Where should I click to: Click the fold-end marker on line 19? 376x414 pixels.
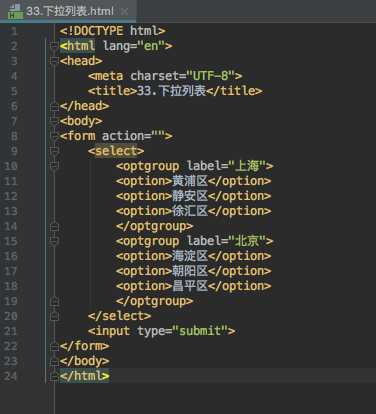point(54,301)
